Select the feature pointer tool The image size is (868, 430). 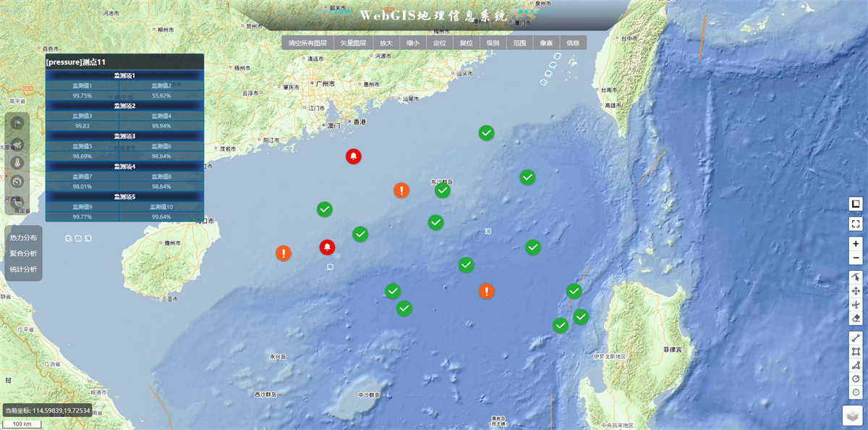pyautogui.click(x=856, y=277)
